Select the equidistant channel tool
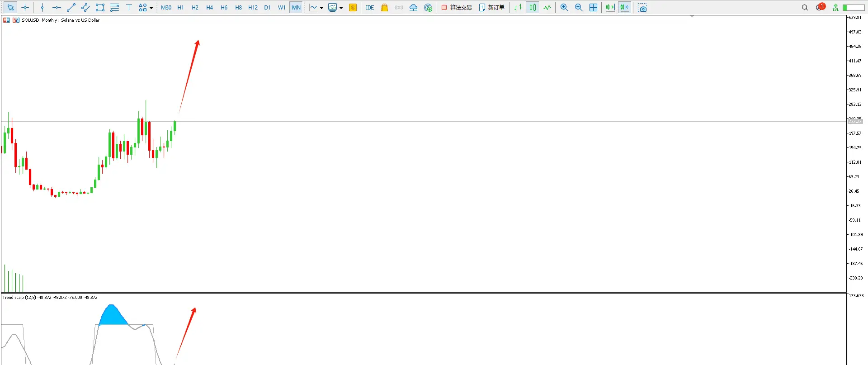Screen dimensions: 868x365 85,7
